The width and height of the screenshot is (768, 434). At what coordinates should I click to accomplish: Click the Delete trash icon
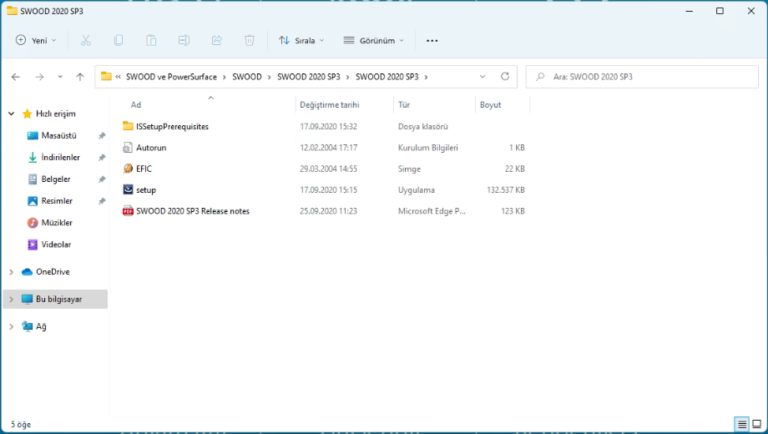click(x=249, y=40)
